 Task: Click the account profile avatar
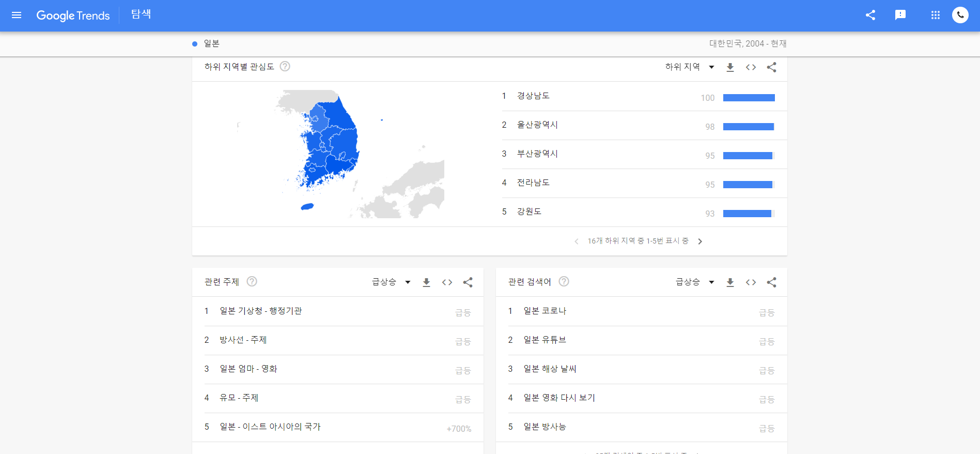[960, 15]
